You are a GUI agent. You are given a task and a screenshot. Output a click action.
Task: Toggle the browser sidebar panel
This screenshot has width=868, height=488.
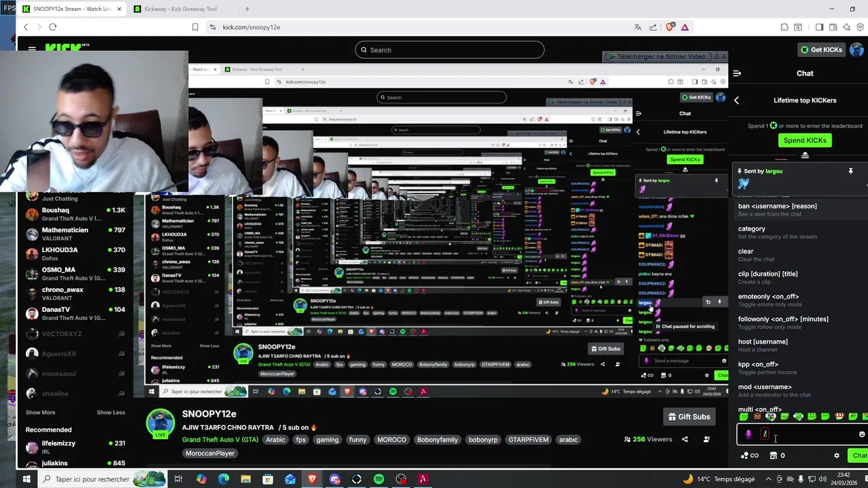tap(819, 27)
